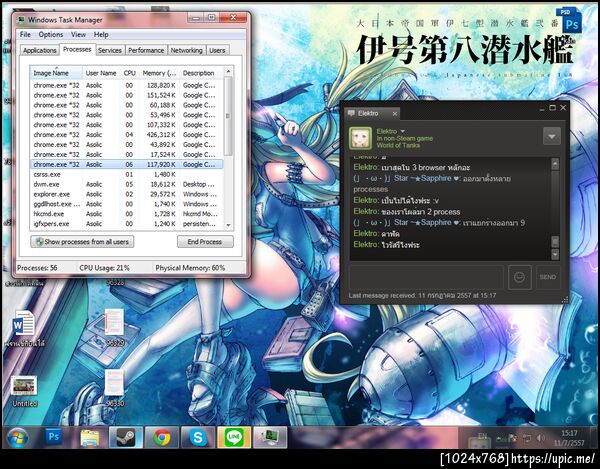This screenshot has width=600, height=469.
Task: Click CPU Usage: 21% status text
Action: click(x=104, y=268)
